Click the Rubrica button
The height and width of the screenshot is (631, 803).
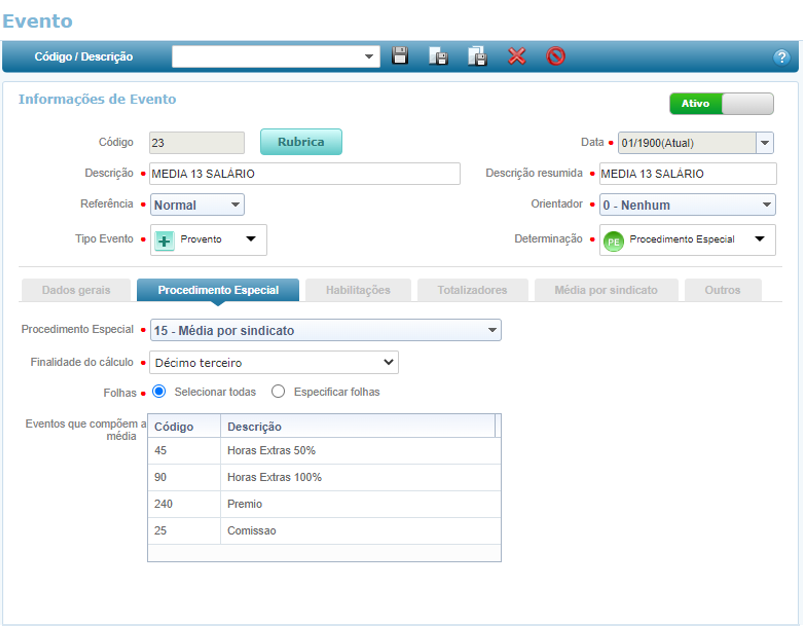[301, 142]
